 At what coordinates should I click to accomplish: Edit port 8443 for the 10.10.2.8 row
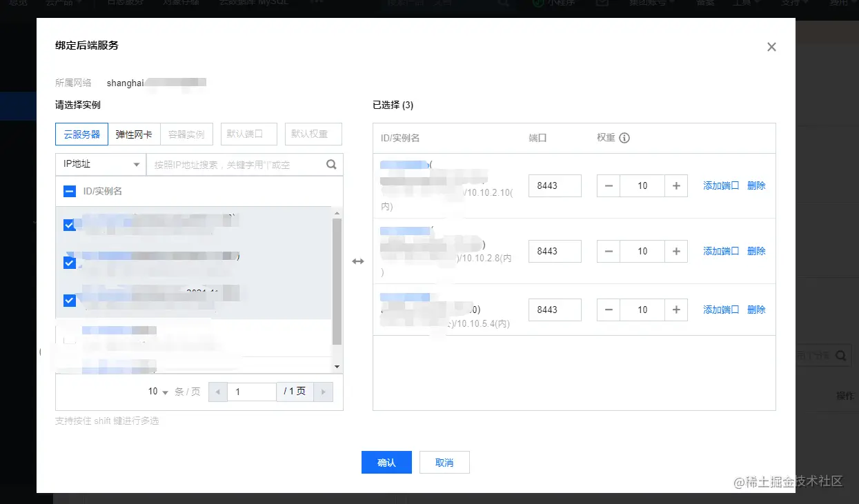(x=555, y=251)
